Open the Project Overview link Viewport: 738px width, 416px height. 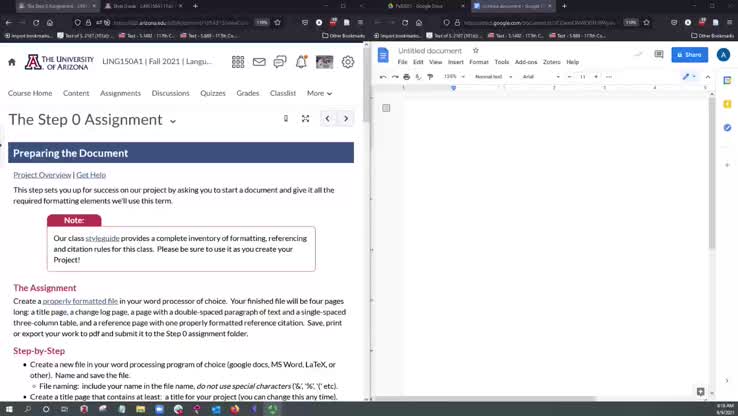click(x=42, y=175)
